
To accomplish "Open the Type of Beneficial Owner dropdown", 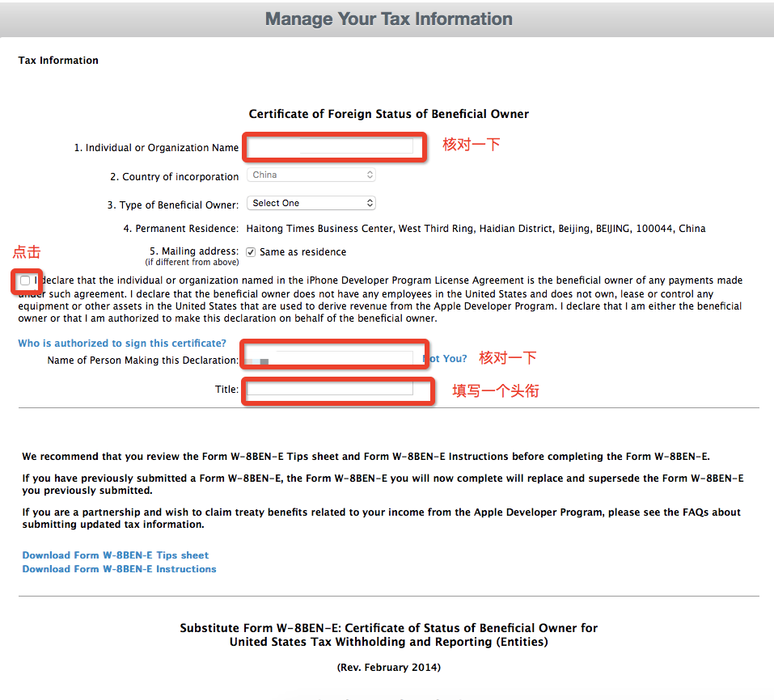I will tap(311, 203).
